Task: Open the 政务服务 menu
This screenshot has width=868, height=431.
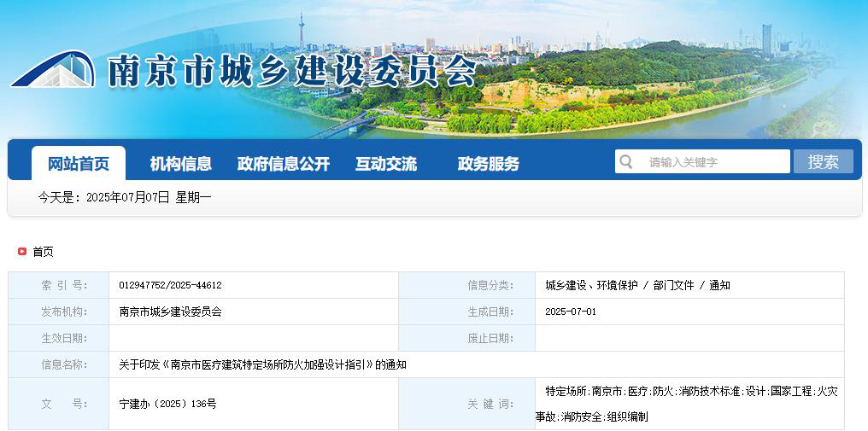Action: click(x=489, y=164)
